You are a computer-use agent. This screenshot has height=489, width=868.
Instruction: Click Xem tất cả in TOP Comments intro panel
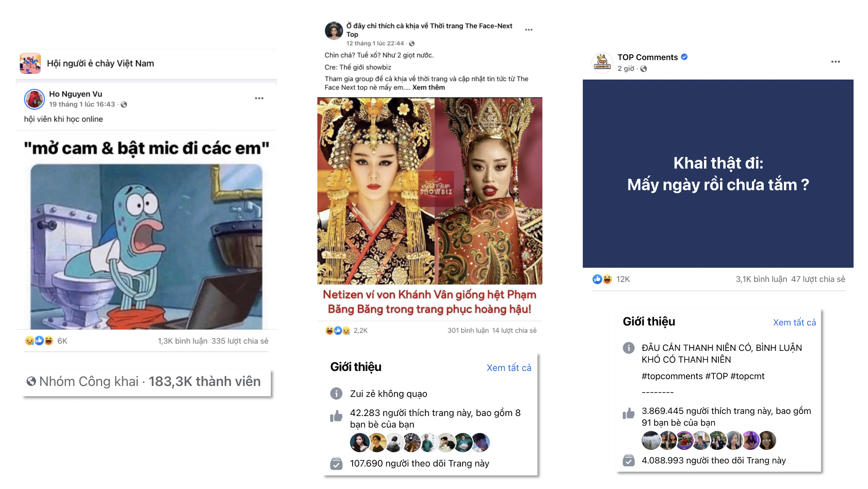coord(794,322)
